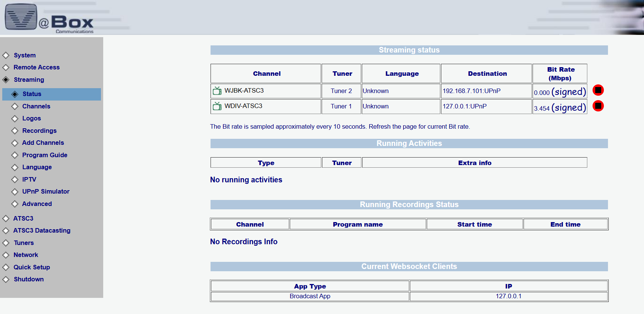
Task: Expand the System menu section
Action: (25, 55)
